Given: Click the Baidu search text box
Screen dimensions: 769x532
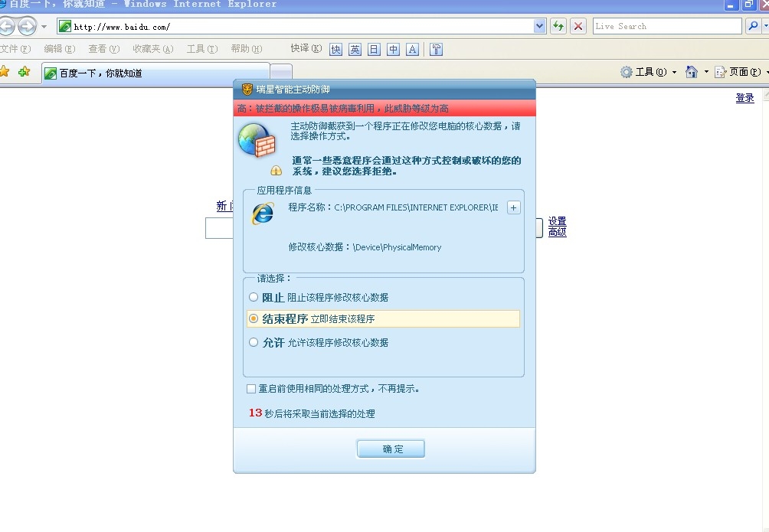Looking at the screenshot, I should coord(219,228).
